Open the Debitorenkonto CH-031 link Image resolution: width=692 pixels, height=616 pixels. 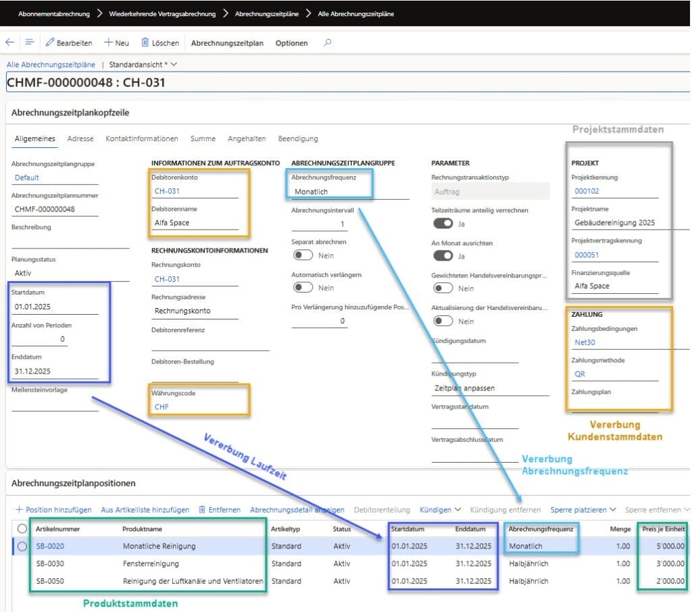(x=167, y=191)
